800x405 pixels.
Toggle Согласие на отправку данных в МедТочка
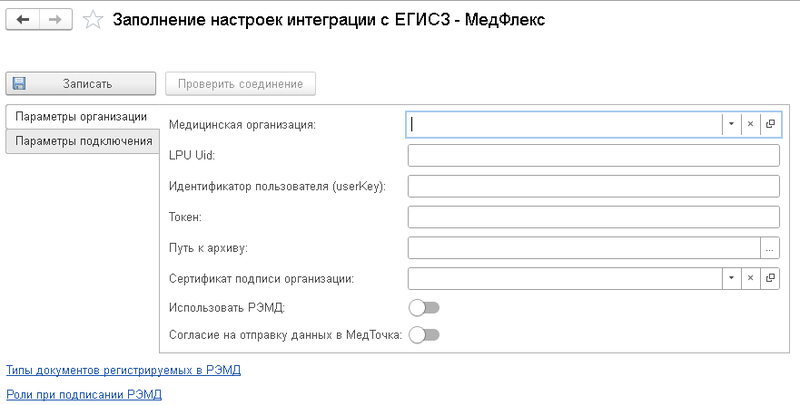[424, 335]
